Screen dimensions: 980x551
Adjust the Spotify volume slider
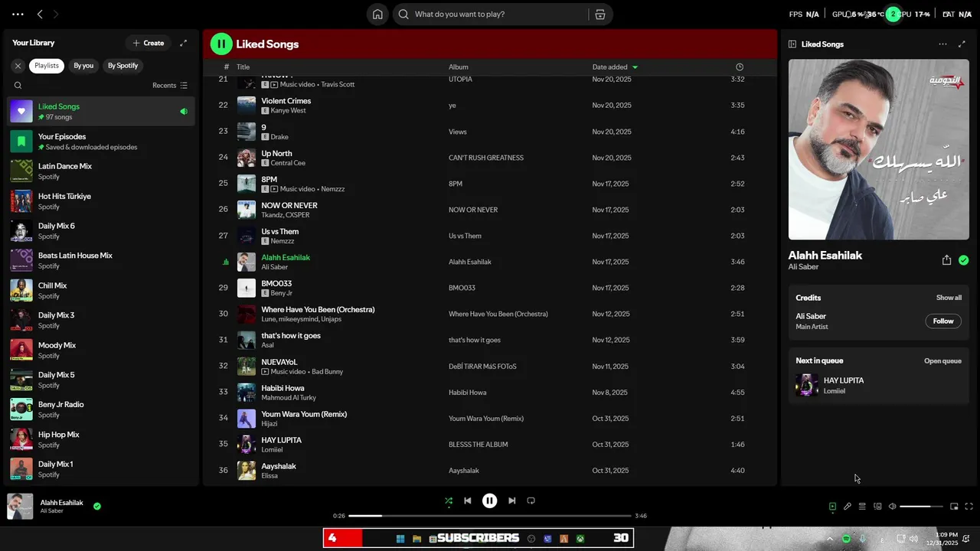tap(921, 507)
